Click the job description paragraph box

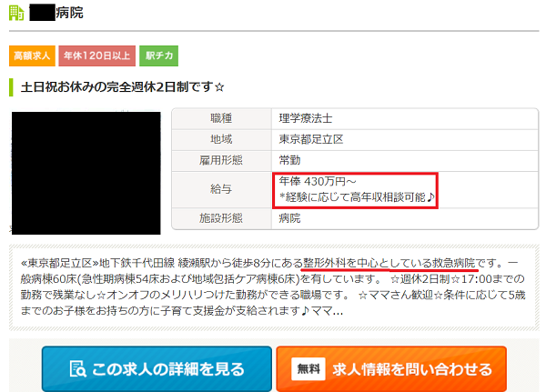274,287
